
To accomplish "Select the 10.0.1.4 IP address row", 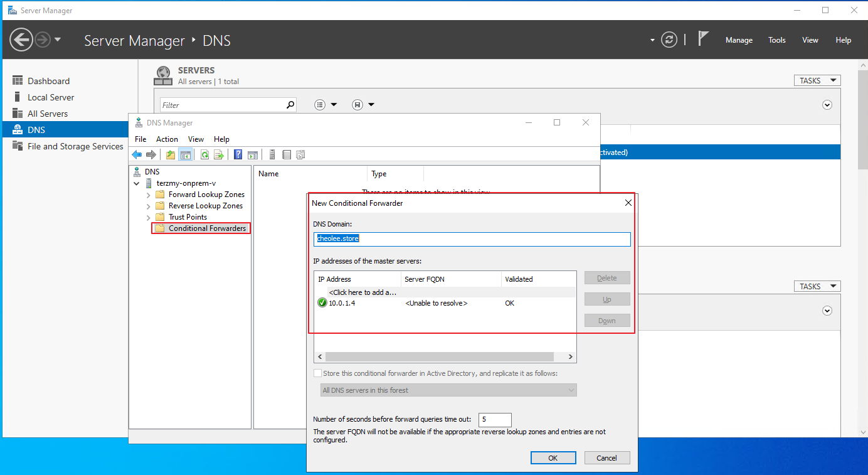I will click(445, 303).
